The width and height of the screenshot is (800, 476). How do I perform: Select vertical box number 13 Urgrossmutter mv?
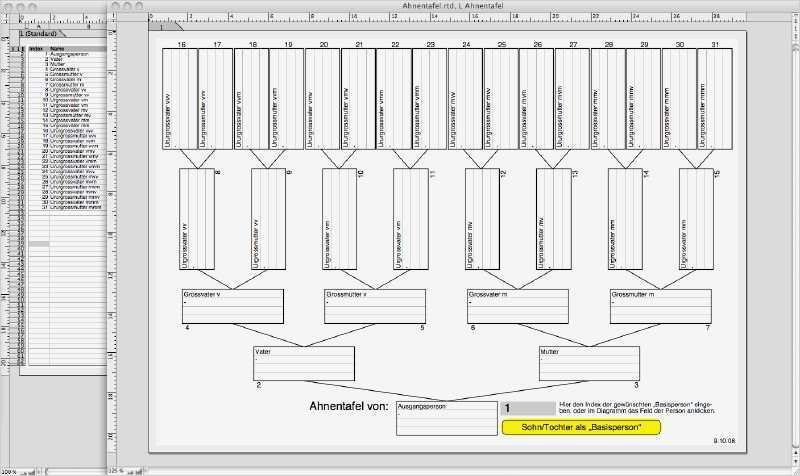coord(554,219)
